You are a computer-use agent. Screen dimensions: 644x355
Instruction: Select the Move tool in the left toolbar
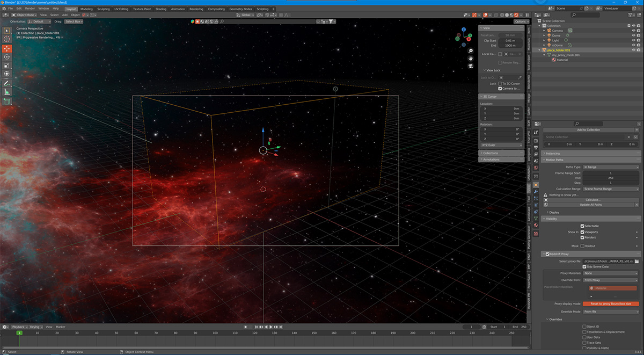click(x=7, y=48)
